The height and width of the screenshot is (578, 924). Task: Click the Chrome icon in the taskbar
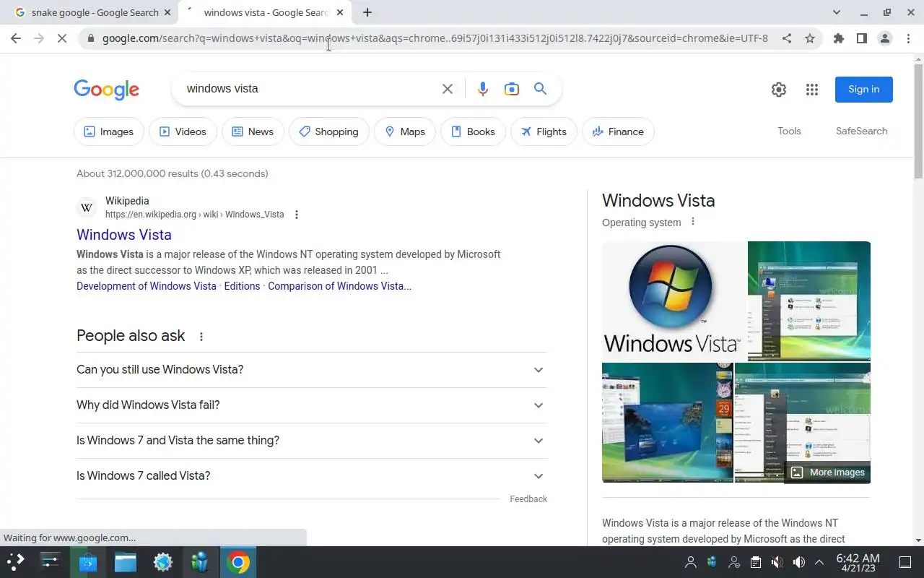[x=238, y=562]
